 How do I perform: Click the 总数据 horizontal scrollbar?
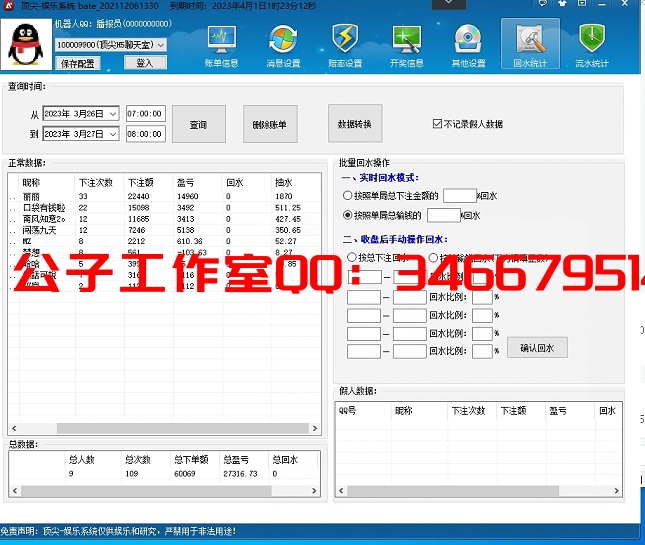coord(146,491)
